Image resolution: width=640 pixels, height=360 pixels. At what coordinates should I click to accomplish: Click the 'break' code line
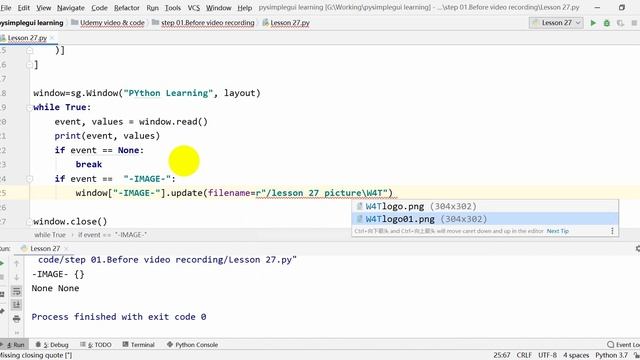click(x=89, y=164)
